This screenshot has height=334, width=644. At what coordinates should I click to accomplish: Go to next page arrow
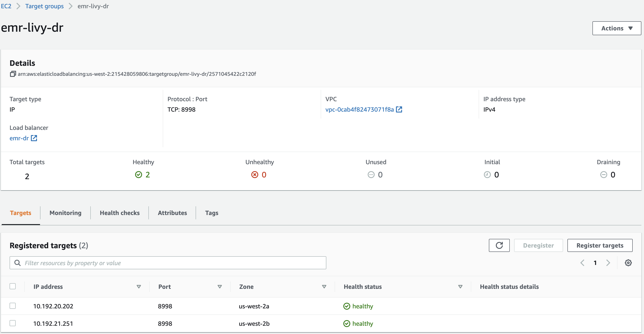click(x=608, y=263)
